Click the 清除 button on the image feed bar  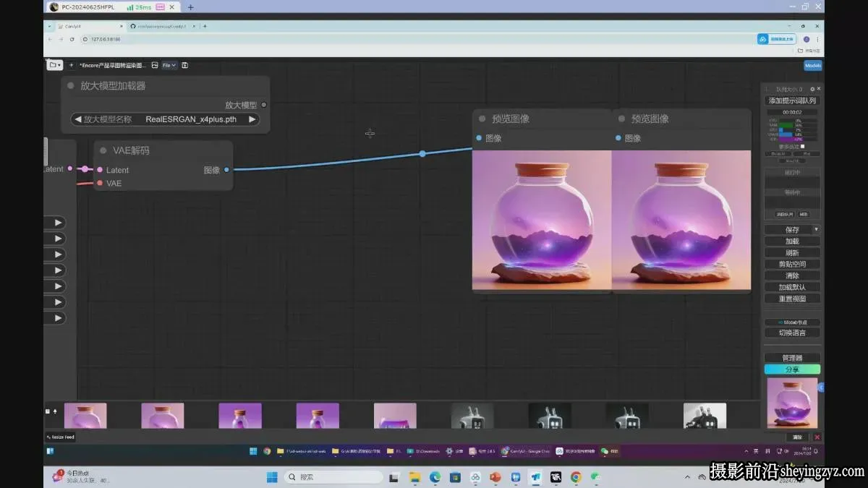click(x=797, y=437)
